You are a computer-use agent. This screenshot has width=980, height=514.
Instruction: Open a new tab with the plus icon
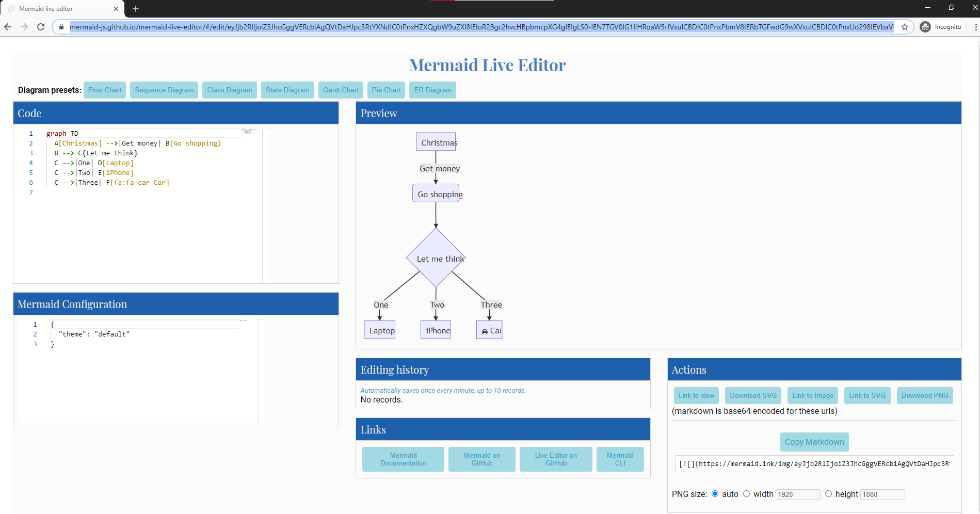pos(135,9)
